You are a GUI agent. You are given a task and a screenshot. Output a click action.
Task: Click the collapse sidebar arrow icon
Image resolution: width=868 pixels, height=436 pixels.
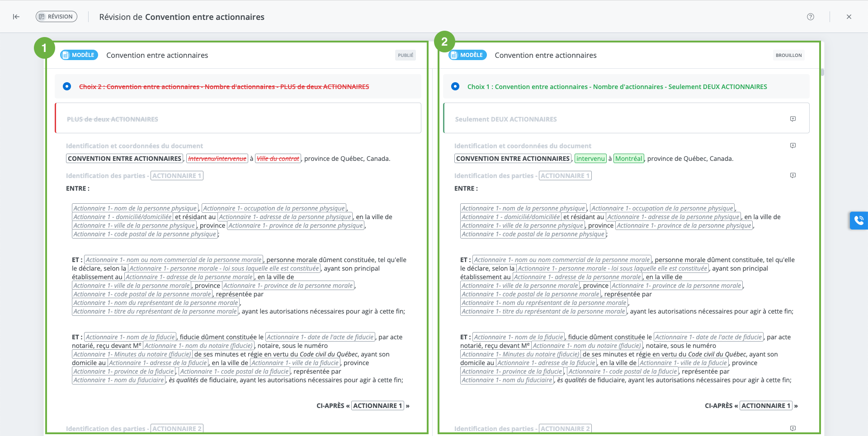click(x=16, y=17)
